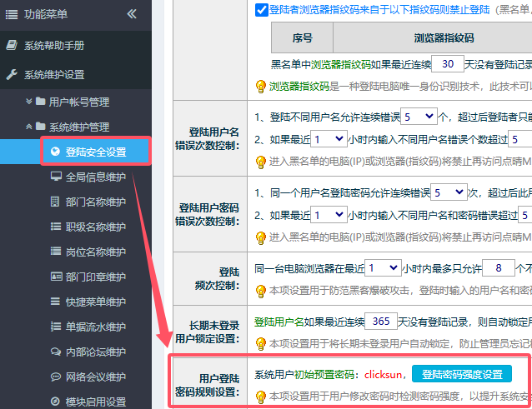Click checkbox label 登陆者浏览器指纹码来自于以下指纹码则禁止登陆
Image resolution: width=532 pixels, height=409 pixels.
379,9
